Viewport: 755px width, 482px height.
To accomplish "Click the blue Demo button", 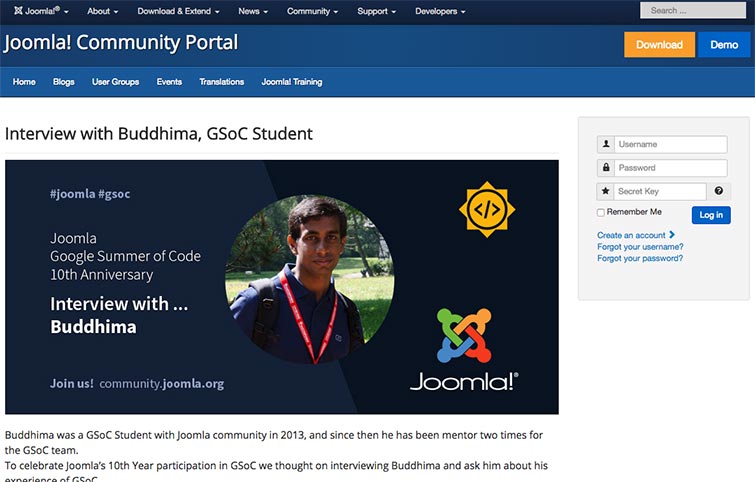I will click(724, 45).
